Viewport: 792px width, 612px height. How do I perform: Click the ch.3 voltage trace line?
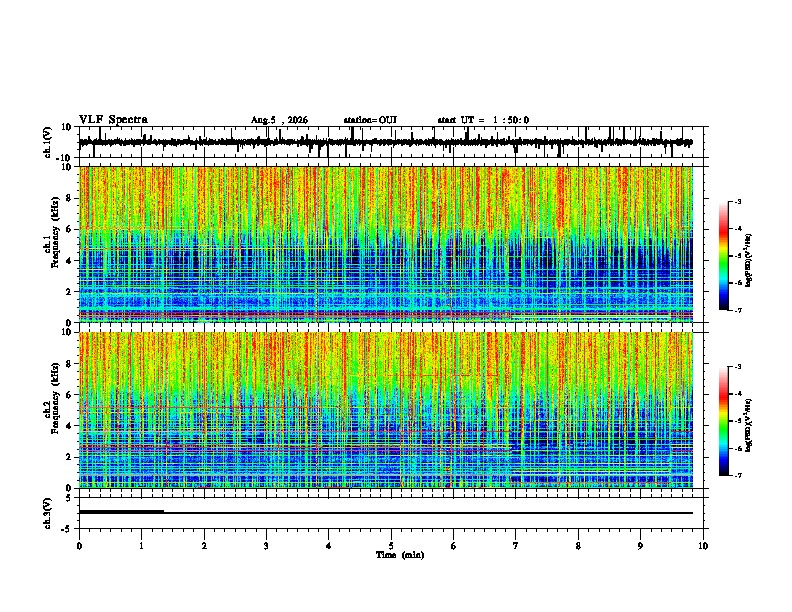pyautogui.click(x=386, y=513)
